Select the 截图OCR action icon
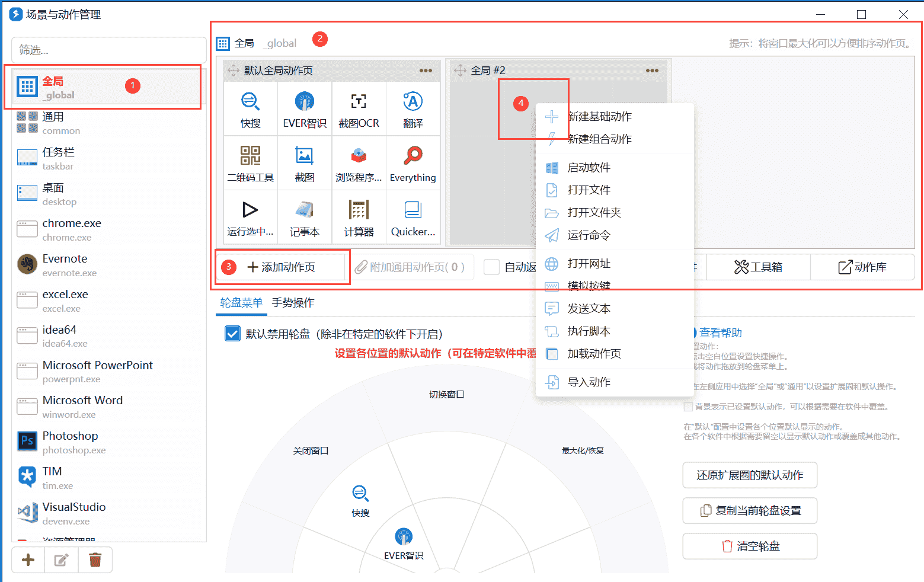The height and width of the screenshot is (582, 924). 359,109
